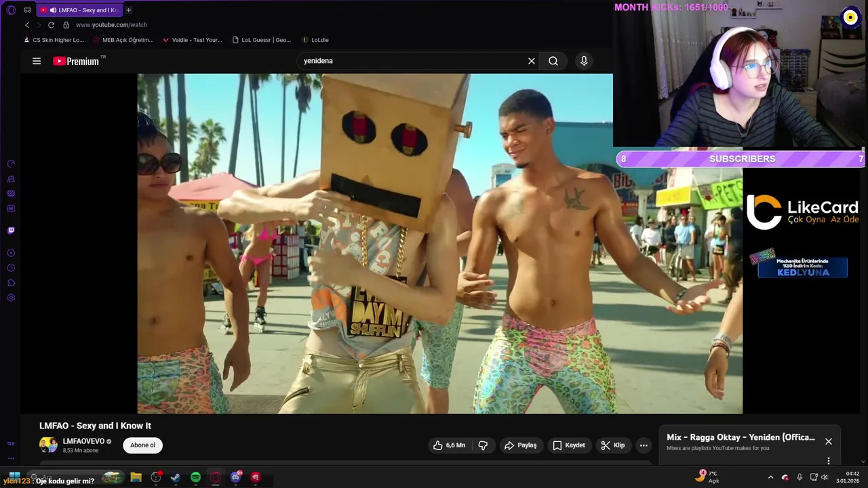Switch to the LMFAO - Sexy and I Know tab
This screenshot has height=488, width=868.
point(79,10)
